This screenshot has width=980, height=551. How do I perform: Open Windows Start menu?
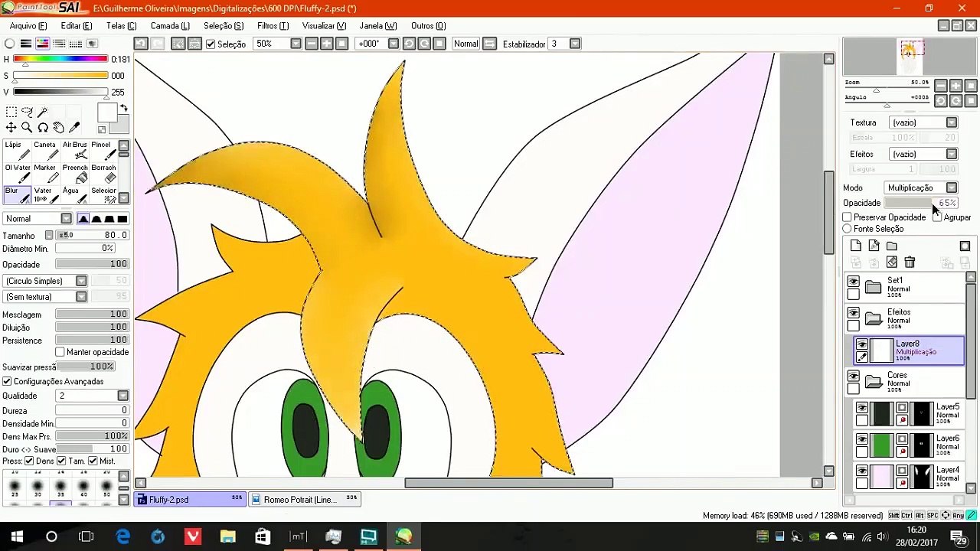tap(17, 536)
